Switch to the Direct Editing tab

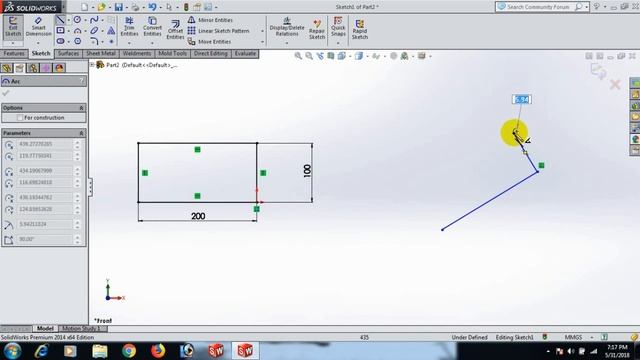[211, 53]
